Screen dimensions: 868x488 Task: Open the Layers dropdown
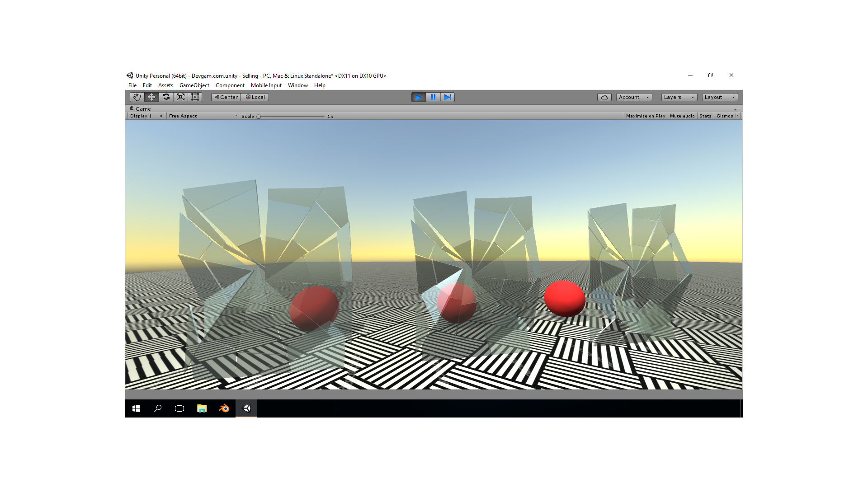pos(679,97)
